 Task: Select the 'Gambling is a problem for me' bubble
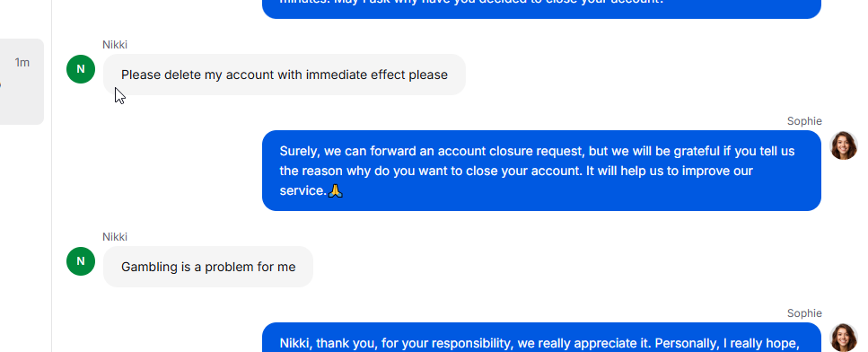click(x=208, y=267)
